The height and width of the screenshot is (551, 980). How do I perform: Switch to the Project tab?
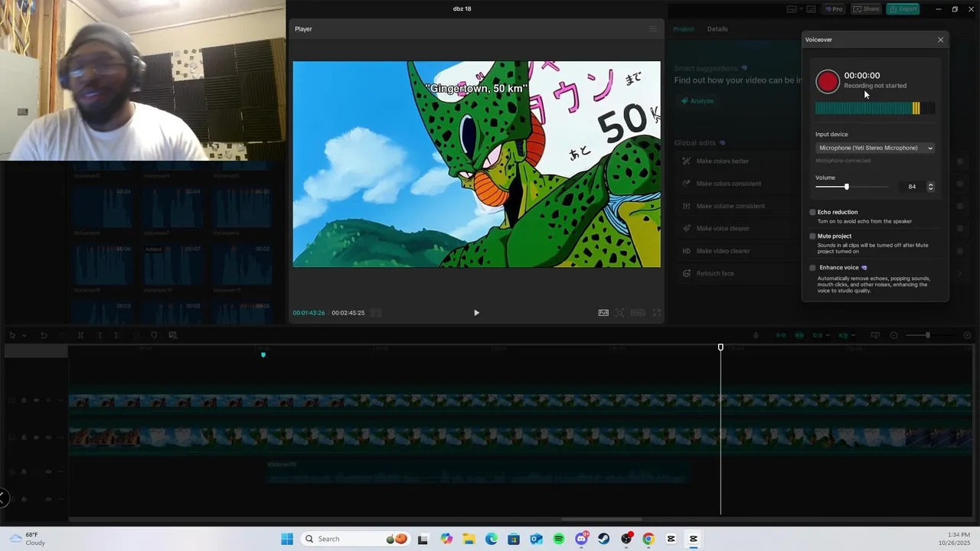coord(684,29)
